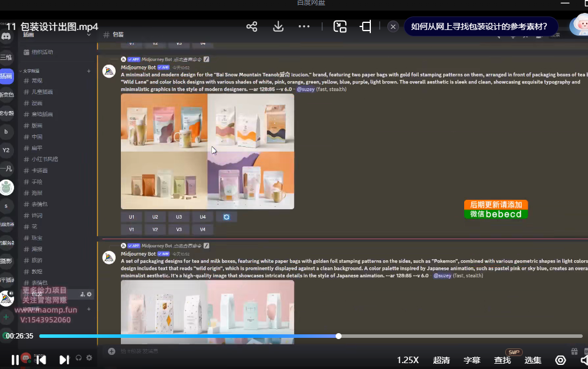Viewport: 588px width, 369px height.
Task: Click @suzey mention in the Pokemon prompt
Action: [x=442, y=276]
